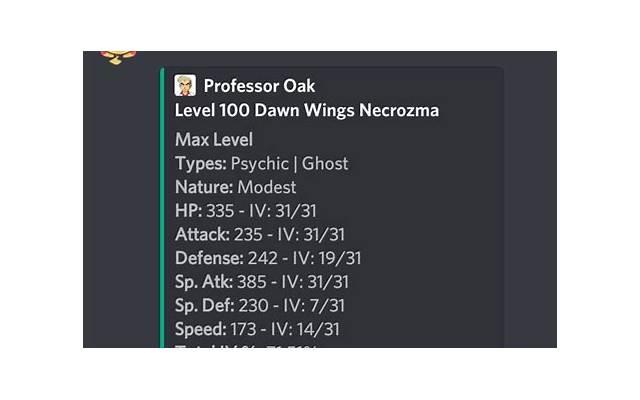Viewport: 640px width, 400px height.
Task: Select the Max Level text line
Action: (214, 139)
